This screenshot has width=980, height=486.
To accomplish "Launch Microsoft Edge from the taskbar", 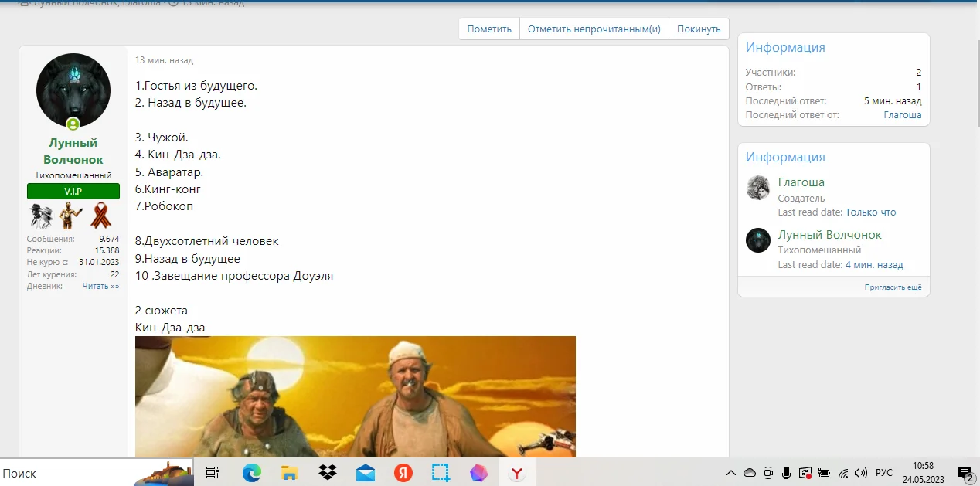I will pyautogui.click(x=252, y=473).
